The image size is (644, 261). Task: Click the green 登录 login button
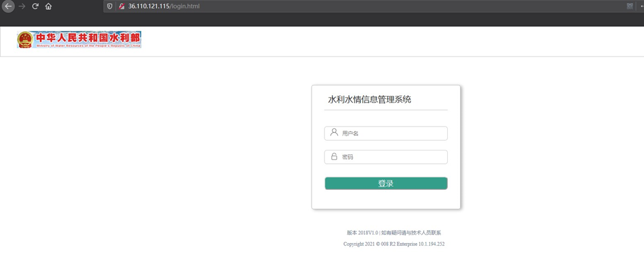click(x=386, y=184)
